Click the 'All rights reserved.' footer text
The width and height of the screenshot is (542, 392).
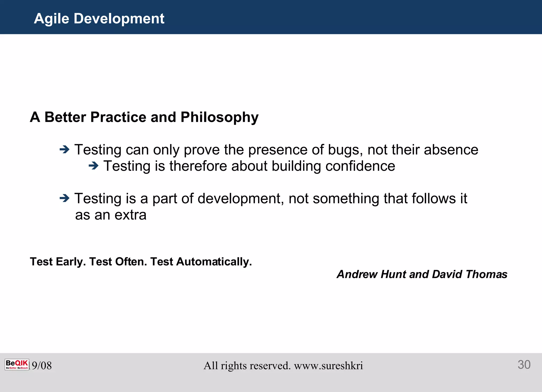pyautogui.click(x=247, y=366)
